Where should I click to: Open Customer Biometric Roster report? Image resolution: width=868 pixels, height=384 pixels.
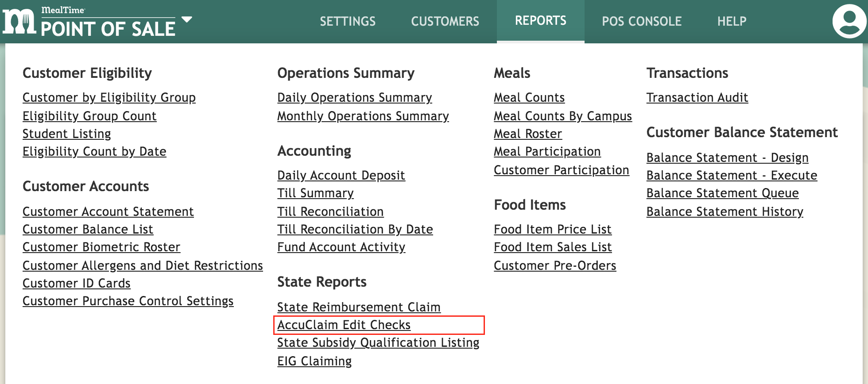101,247
